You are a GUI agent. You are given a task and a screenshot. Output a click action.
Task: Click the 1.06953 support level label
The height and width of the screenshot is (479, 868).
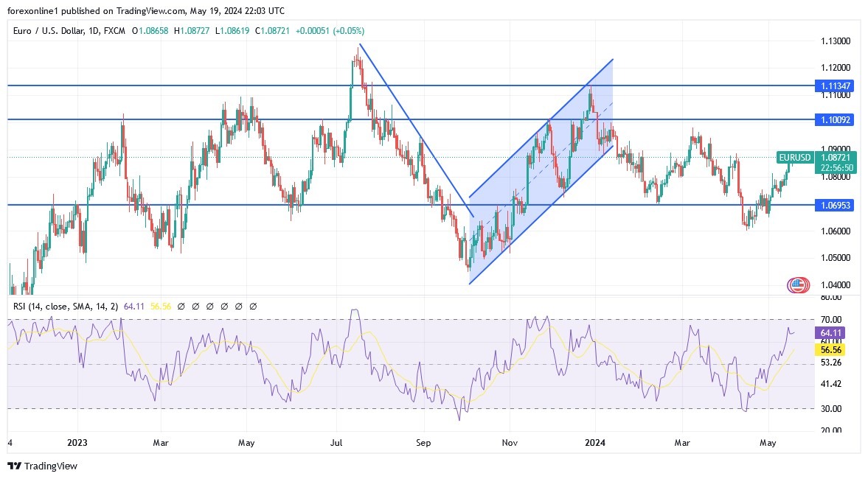point(836,204)
